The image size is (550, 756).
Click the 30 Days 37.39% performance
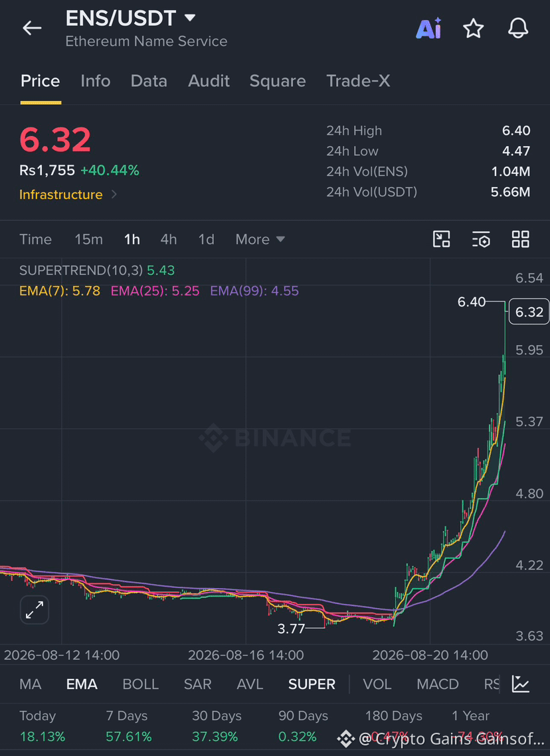click(217, 726)
